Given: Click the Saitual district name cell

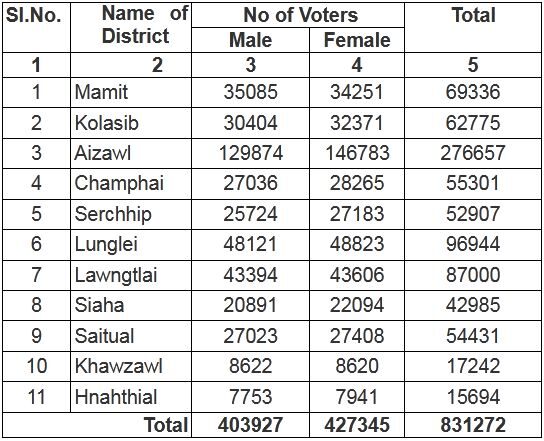Looking at the screenshot, I should [131, 336].
